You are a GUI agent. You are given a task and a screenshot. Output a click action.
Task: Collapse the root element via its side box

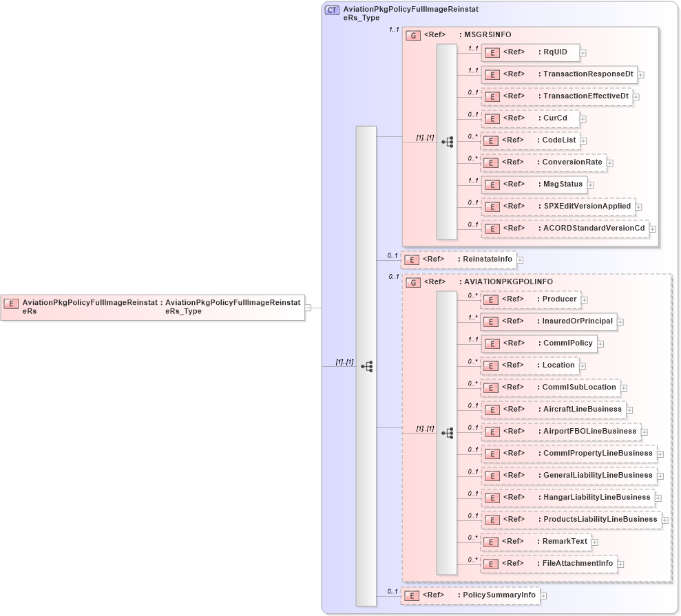click(x=309, y=308)
